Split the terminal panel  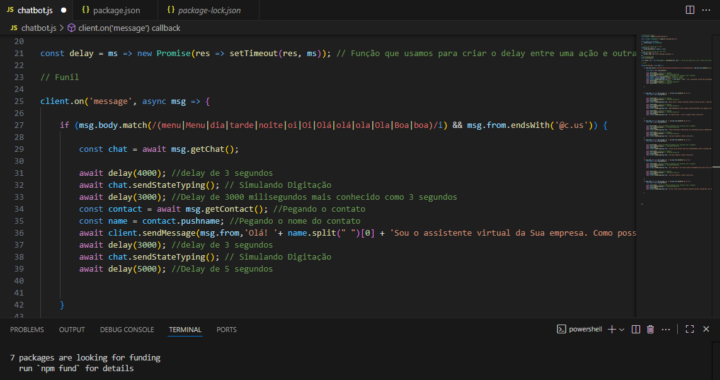point(636,329)
